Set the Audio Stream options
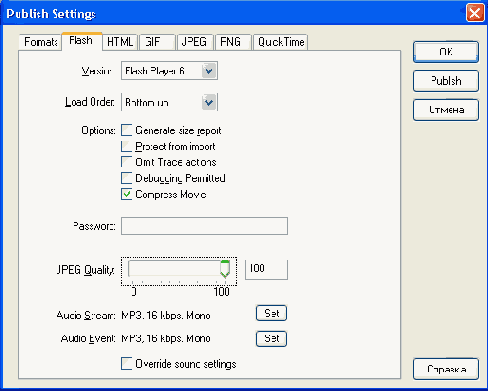This screenshot has height=391, width=488. tap(271, 313)
